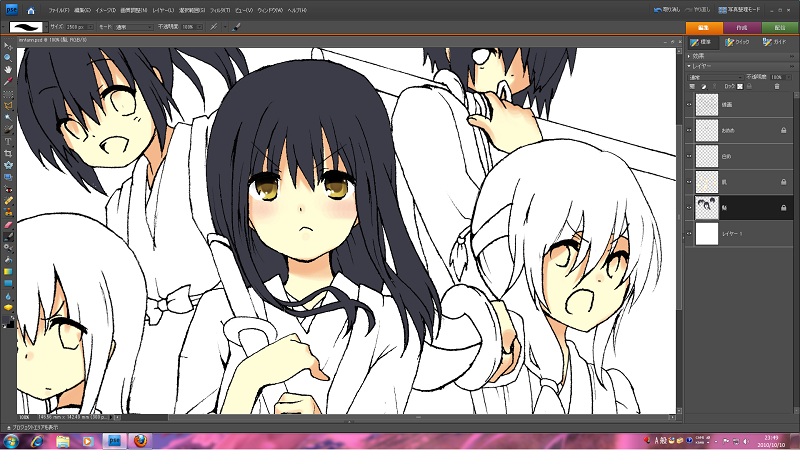Select the Brush tool in toolbox

tap(8, 236)
